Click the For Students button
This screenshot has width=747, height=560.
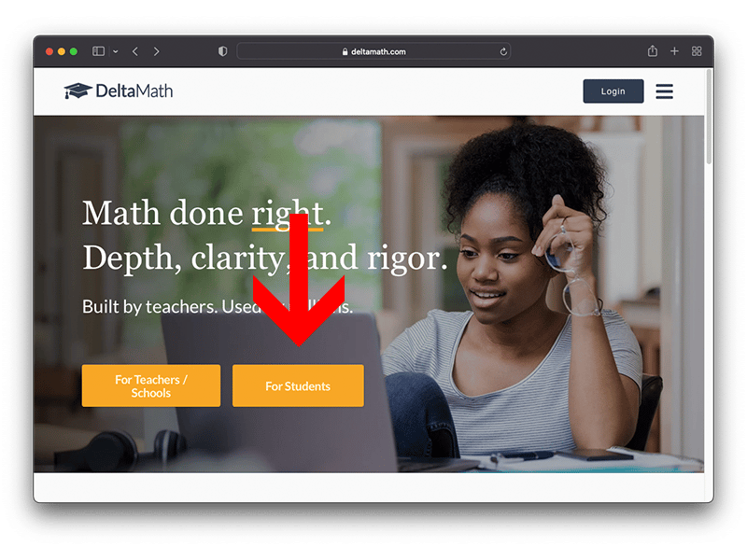[298, 385]
